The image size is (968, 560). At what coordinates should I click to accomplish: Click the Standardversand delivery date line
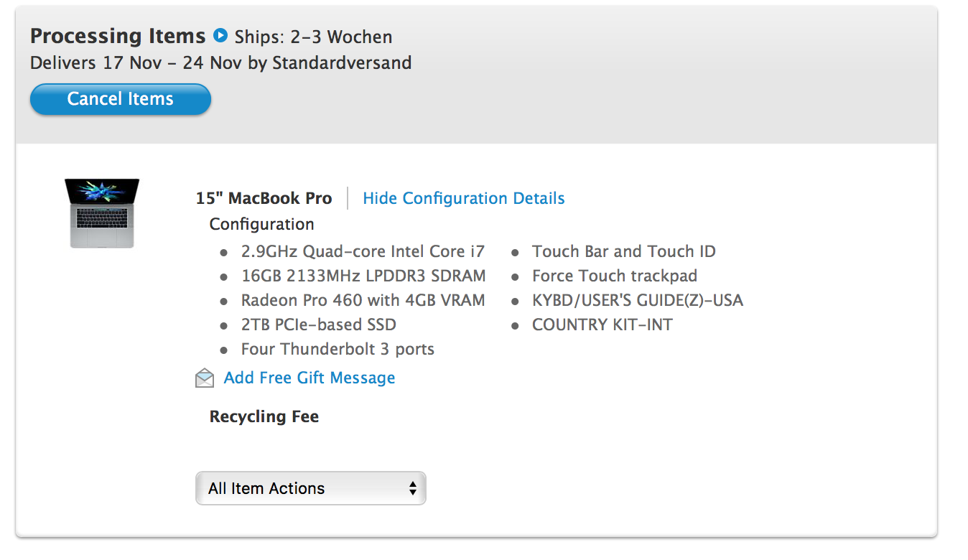pos(220,63)
